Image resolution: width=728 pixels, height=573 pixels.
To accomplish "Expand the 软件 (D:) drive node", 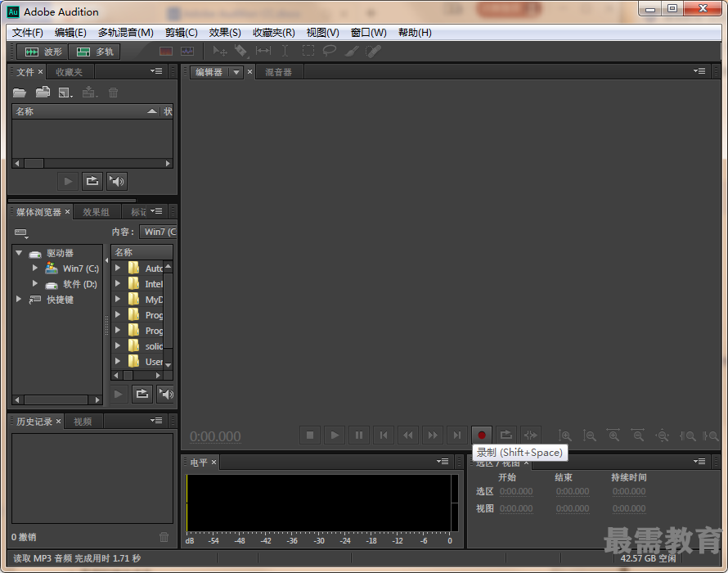I will pos(35,283).
